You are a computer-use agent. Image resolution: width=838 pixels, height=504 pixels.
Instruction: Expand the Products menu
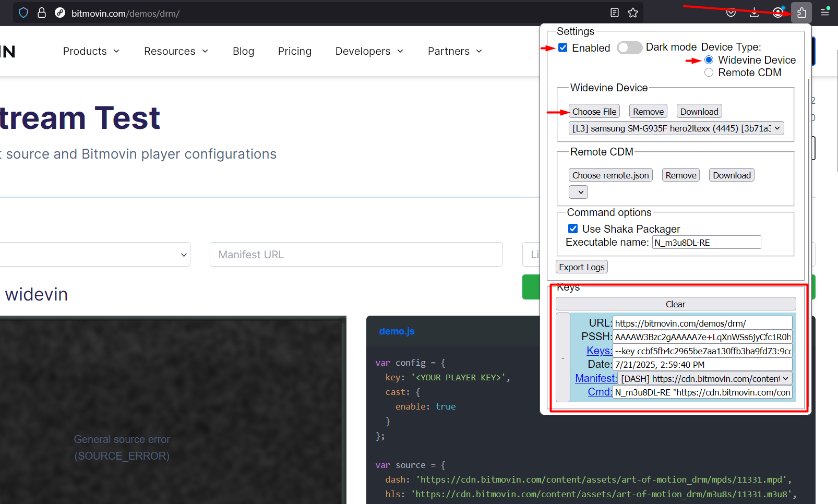(91, 51)
